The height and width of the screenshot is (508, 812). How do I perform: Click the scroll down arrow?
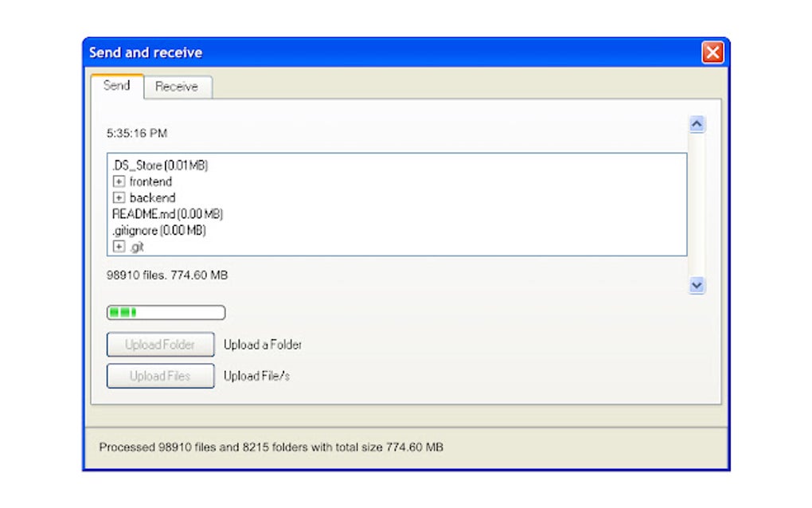[x=697, y=285]
